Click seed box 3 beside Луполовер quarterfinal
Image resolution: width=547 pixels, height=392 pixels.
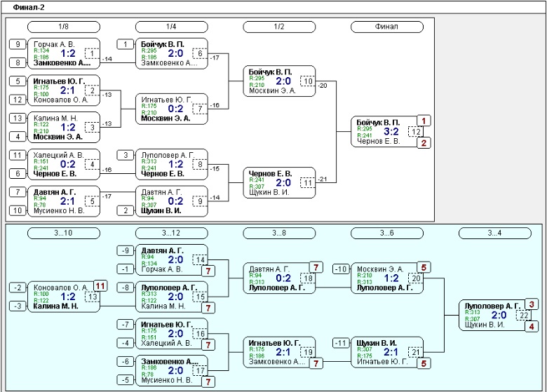click(126, 156)
